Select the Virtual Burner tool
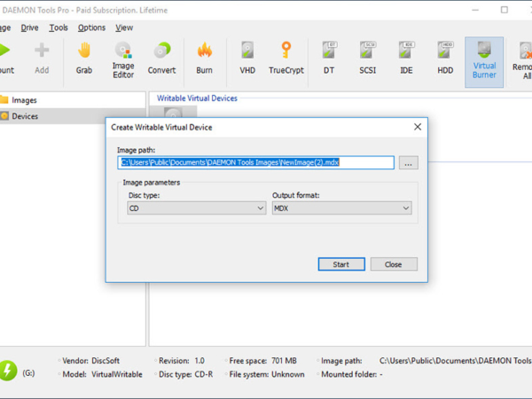 pyautogui.click(x=484, y=62)
